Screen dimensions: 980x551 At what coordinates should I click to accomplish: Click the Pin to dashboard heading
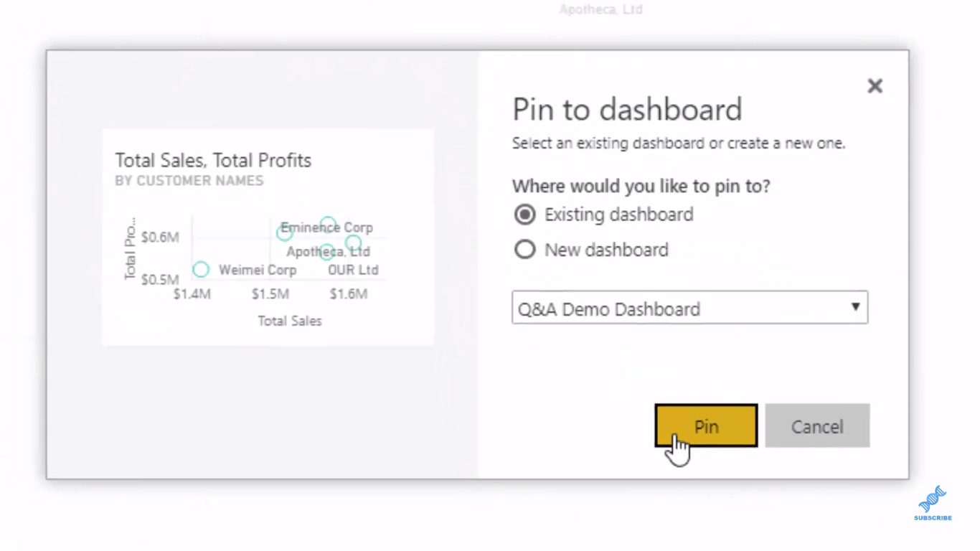627,109
